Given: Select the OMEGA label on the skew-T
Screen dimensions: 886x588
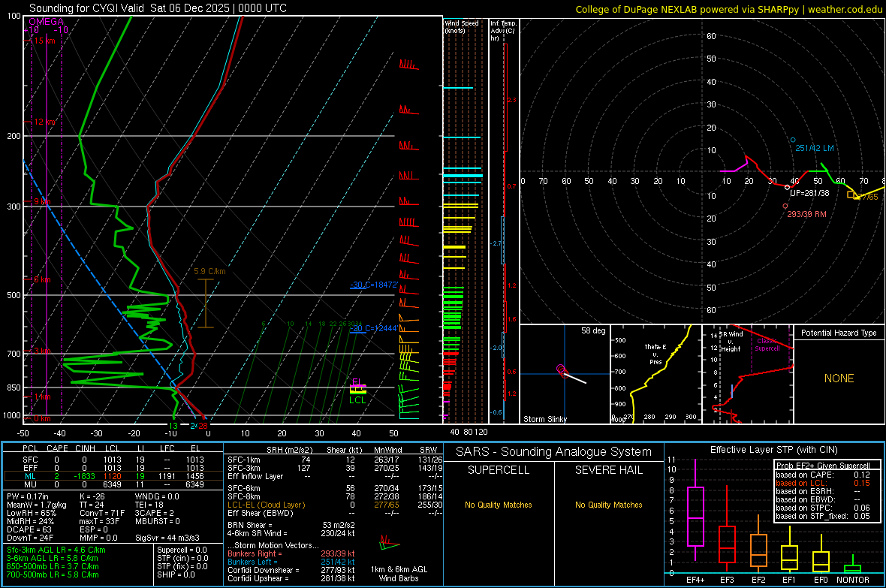Looking at the screenshot, I should point(46,22).
